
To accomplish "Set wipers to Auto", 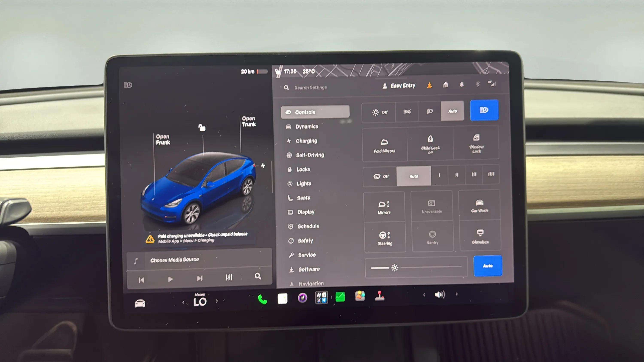I will 414,176.
